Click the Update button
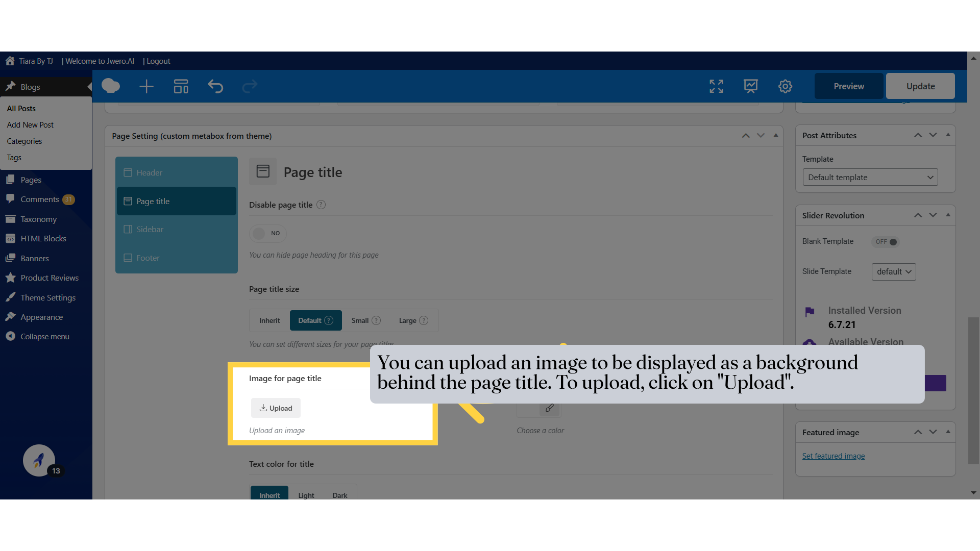This screenshot has height=551, width=980. tap(920, 86)
